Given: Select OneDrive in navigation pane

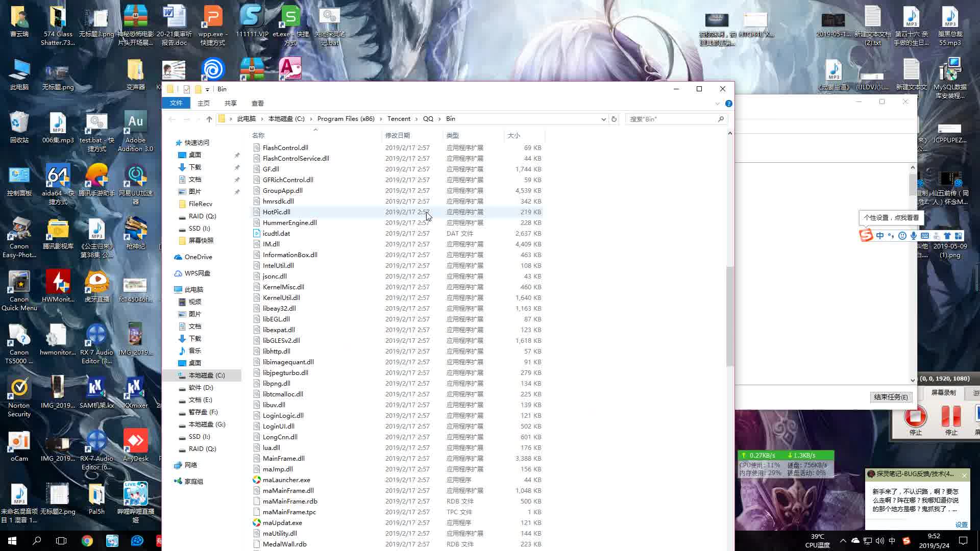Looking at the screenshot, I should click(198, 257).
